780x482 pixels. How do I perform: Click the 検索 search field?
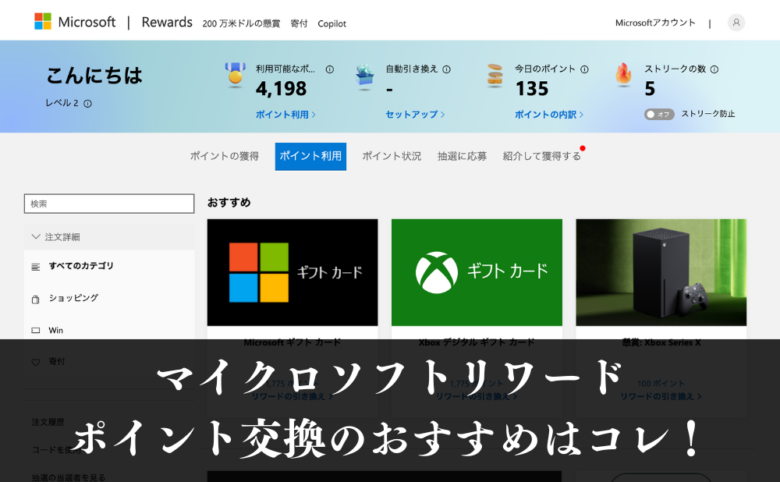[109, 203]
